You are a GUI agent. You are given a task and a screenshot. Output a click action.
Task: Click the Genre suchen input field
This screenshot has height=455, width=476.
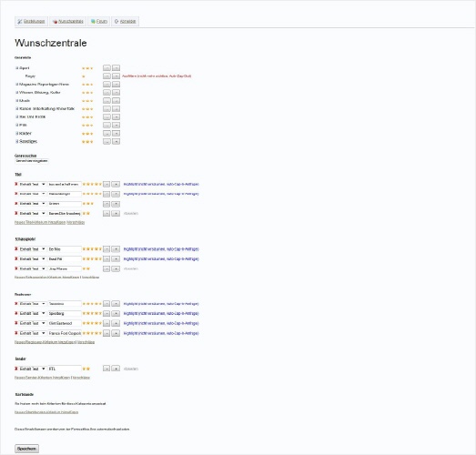[32, 161]
